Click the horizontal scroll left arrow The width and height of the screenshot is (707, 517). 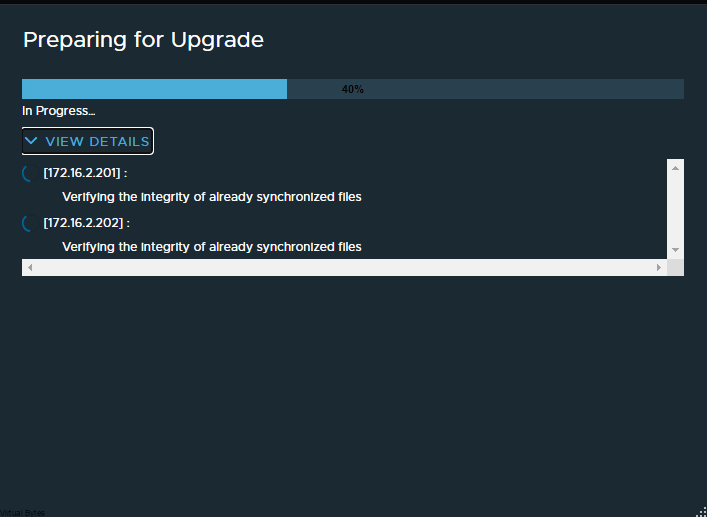[x=30, y=267]
